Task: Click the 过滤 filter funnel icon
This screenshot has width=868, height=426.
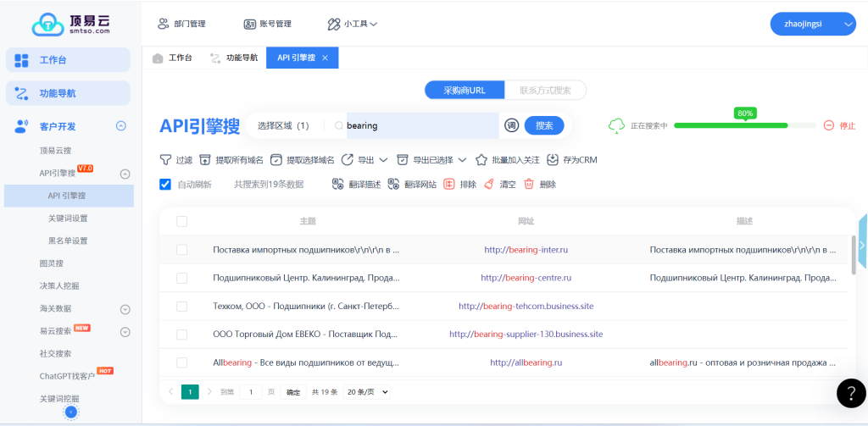Action: [x=165, y=160]
